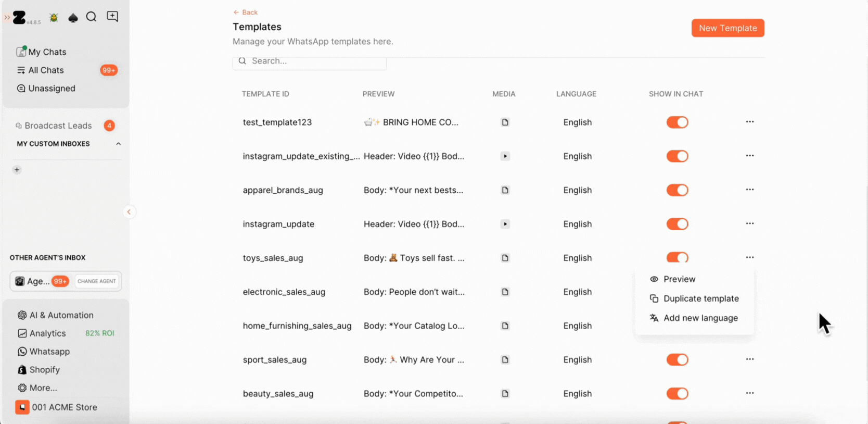Click the 82% ROI label
The width and height of the screenshot is (868, 424).
[x=100, y=333]
